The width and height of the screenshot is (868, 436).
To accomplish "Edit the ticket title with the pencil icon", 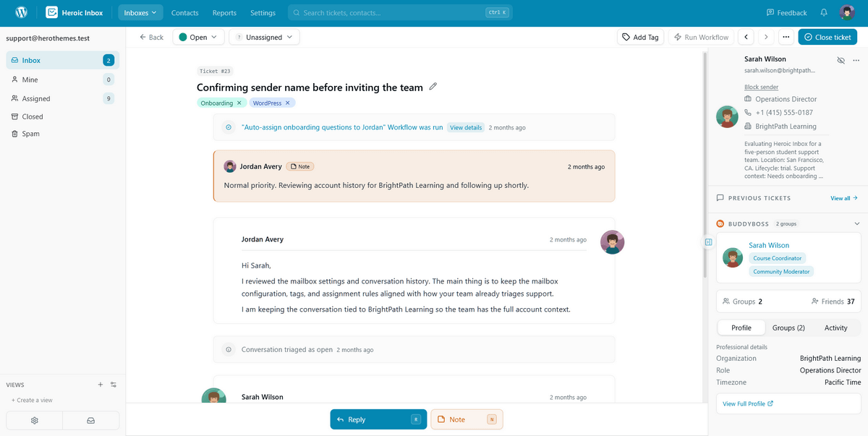I will (x=433, y=87).
